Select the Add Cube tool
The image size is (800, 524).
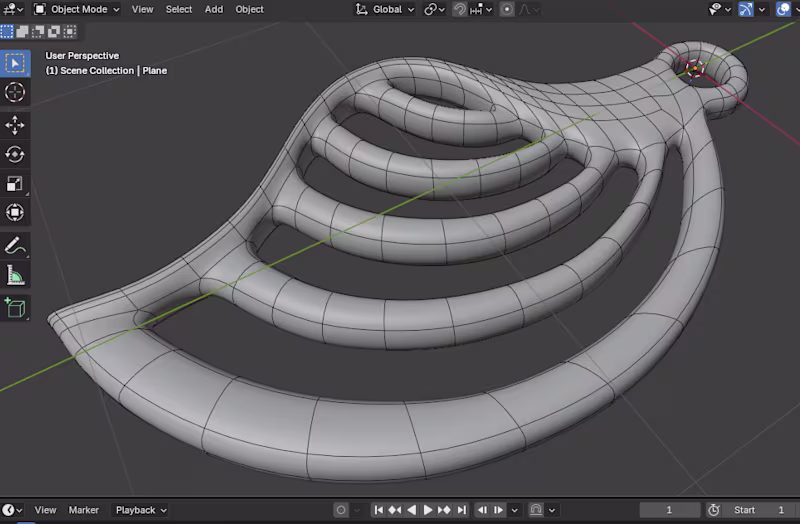tap(15, 308)
